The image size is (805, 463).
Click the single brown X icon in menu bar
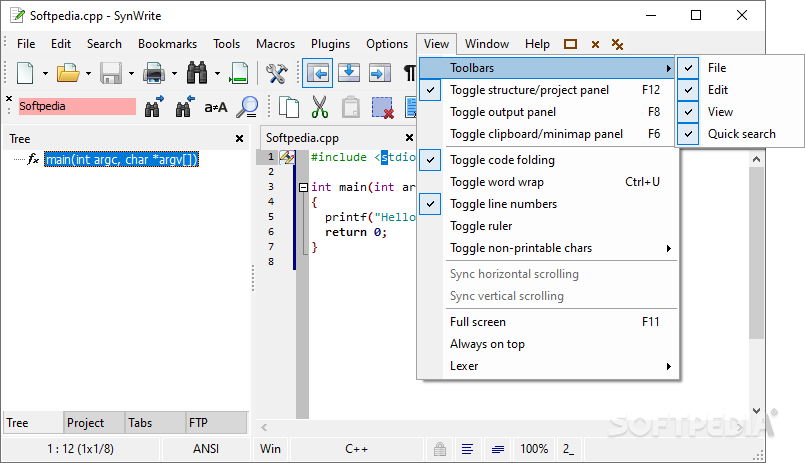[x=595, y=44]
